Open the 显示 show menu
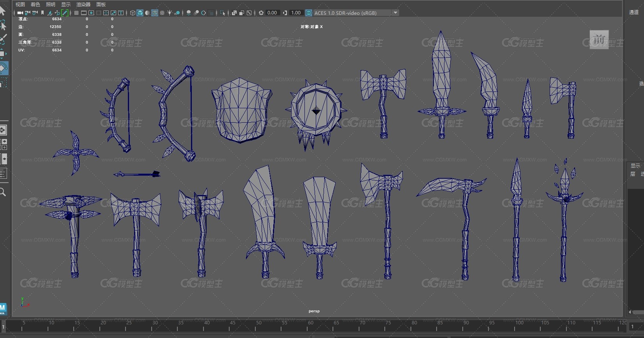Screen dimensions: 644x338 tap(66, 4)
